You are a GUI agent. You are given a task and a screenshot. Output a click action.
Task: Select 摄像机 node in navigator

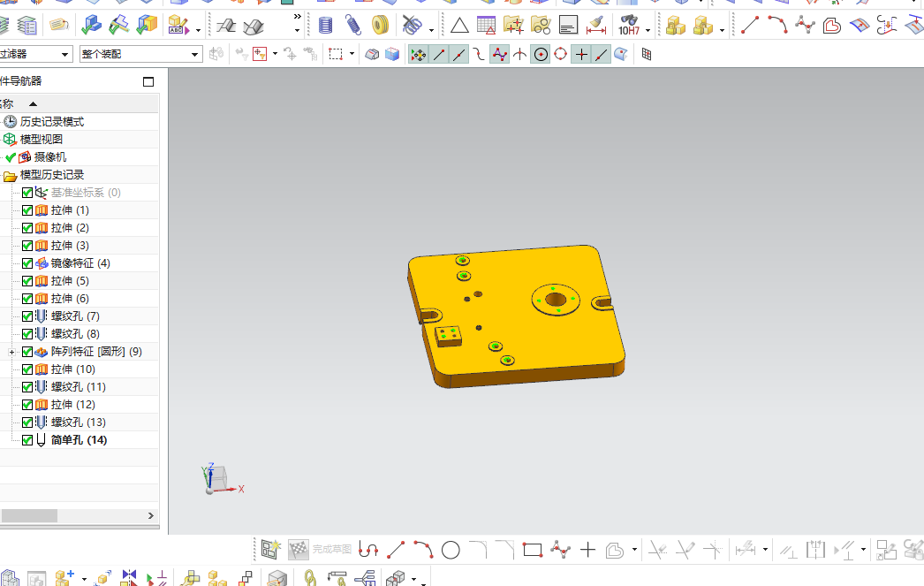50,157
